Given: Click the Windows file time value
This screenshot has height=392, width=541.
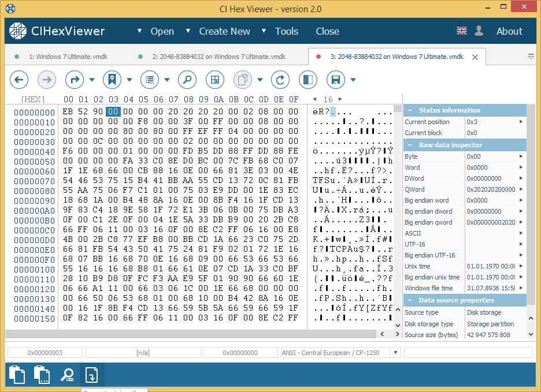Looking at the screenshot, I should pos(491,288).
